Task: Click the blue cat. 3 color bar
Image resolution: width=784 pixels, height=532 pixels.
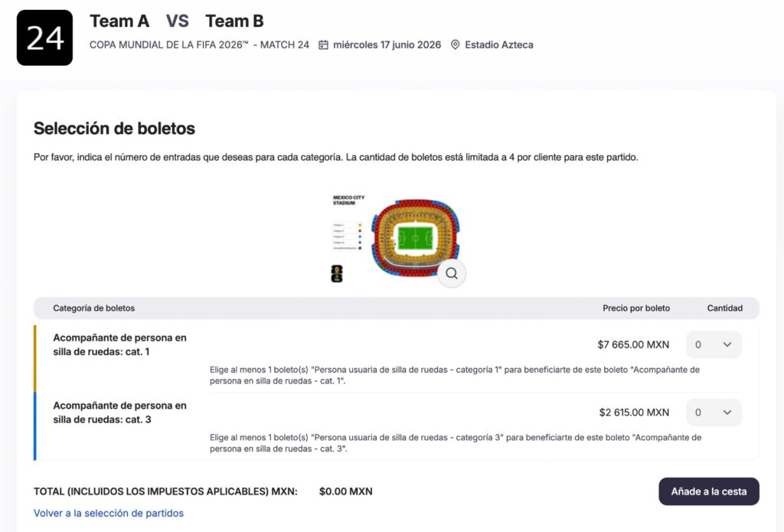Action: [35, 426]
